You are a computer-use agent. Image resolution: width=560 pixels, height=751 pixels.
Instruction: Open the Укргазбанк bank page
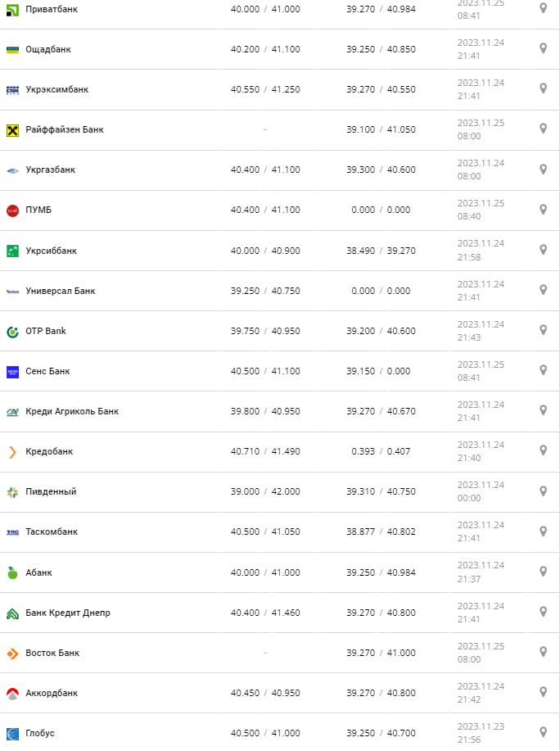tap(50, 170)
